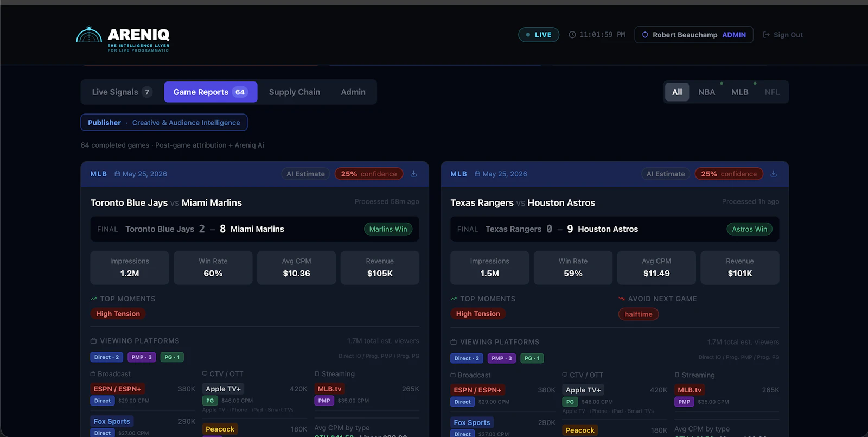Download the Blue Jays vs Marlins report
868x437 pixels.
413,174
